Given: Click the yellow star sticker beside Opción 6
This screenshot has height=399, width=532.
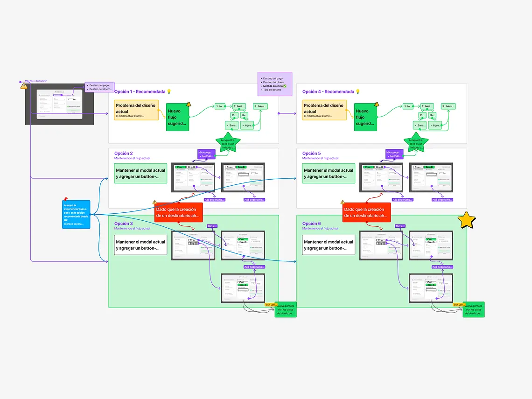Looking at the screenshot, I should (x=467, y=219).
